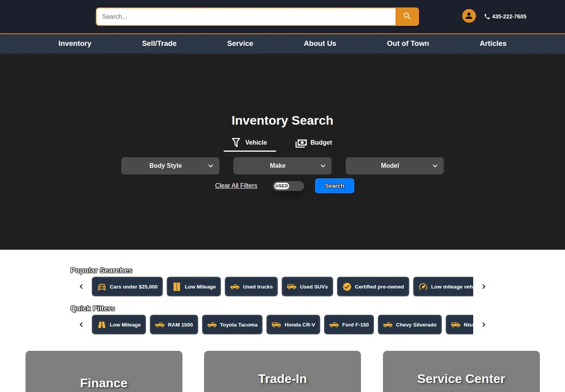Expand the Model dropdown

click(395, 166)
